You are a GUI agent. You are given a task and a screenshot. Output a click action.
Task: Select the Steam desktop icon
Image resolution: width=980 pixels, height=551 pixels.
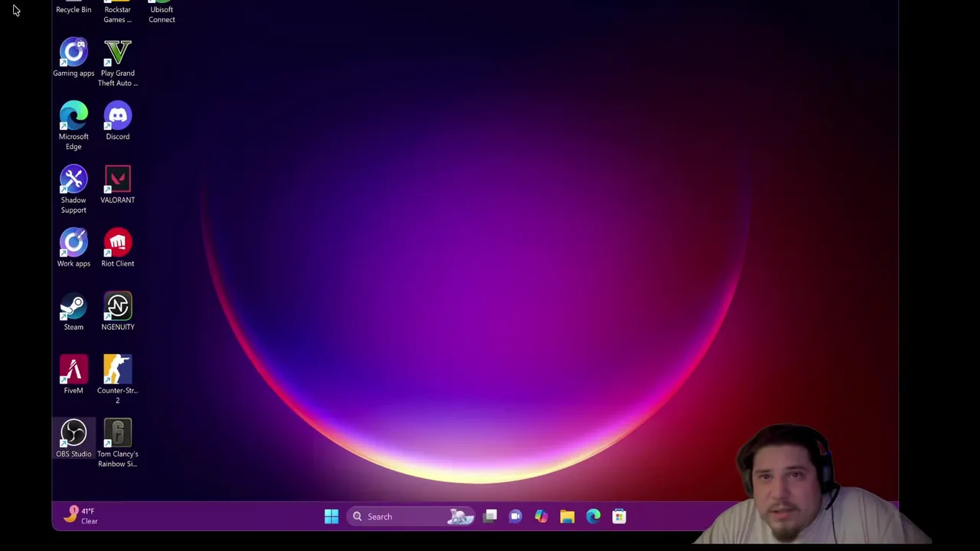coord(73,311)
